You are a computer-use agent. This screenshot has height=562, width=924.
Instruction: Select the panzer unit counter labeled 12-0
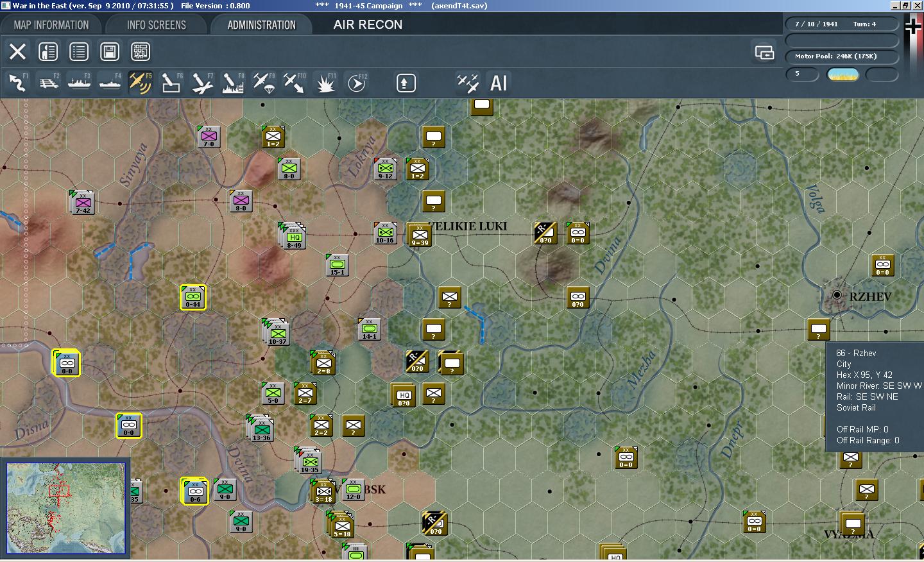[x=353, y=490]
